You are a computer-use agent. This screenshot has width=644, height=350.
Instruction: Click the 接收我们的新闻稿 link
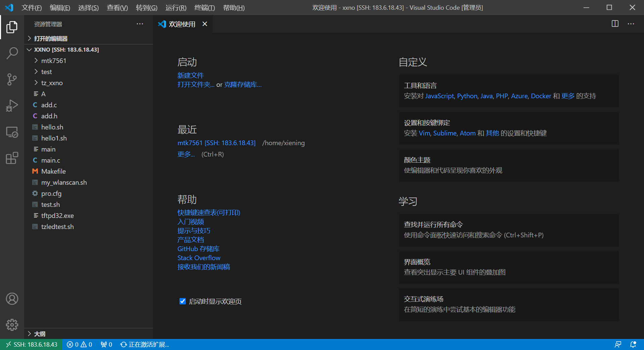[204, 267]
